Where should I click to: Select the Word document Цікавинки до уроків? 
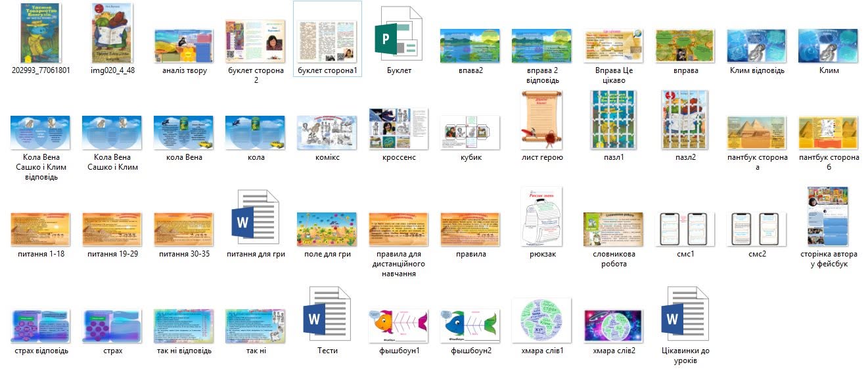(686, 314)
